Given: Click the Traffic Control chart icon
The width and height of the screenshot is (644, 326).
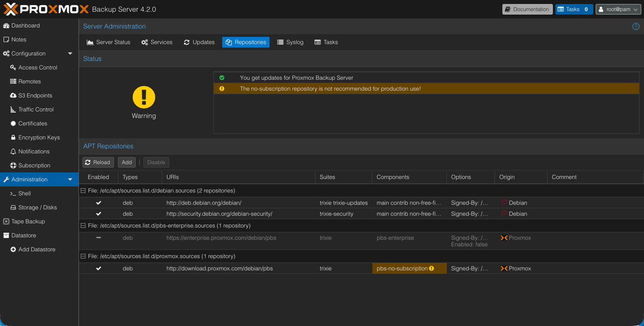Looking at the screenshot, I should tap(13, 109).
